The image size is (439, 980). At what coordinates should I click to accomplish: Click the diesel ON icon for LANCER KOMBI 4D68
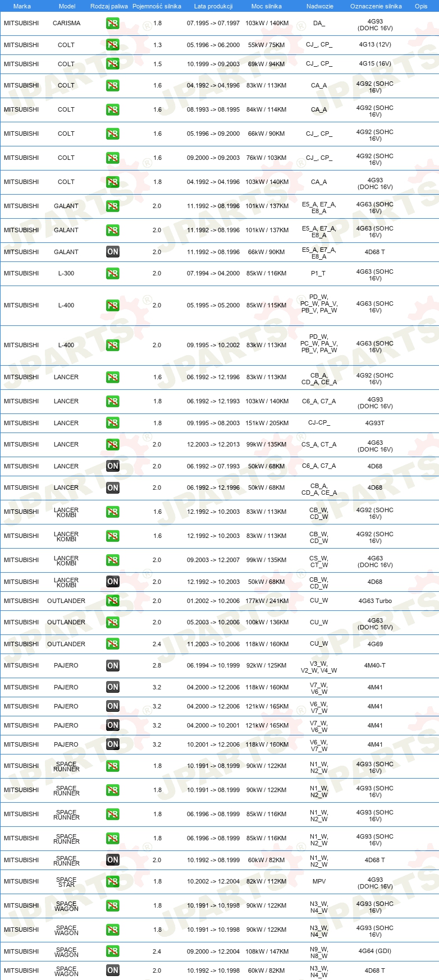tap(113, 582)
